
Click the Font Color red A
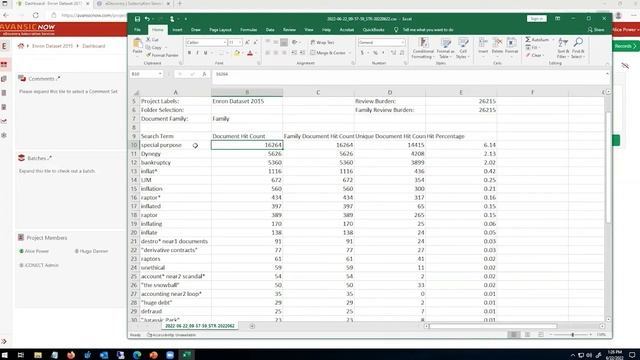[x=250, y=53]
